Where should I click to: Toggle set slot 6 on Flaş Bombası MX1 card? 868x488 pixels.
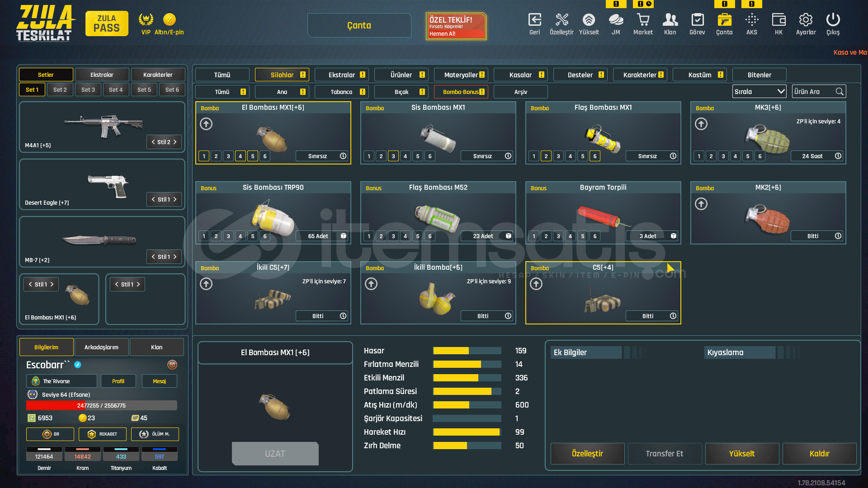595,156
